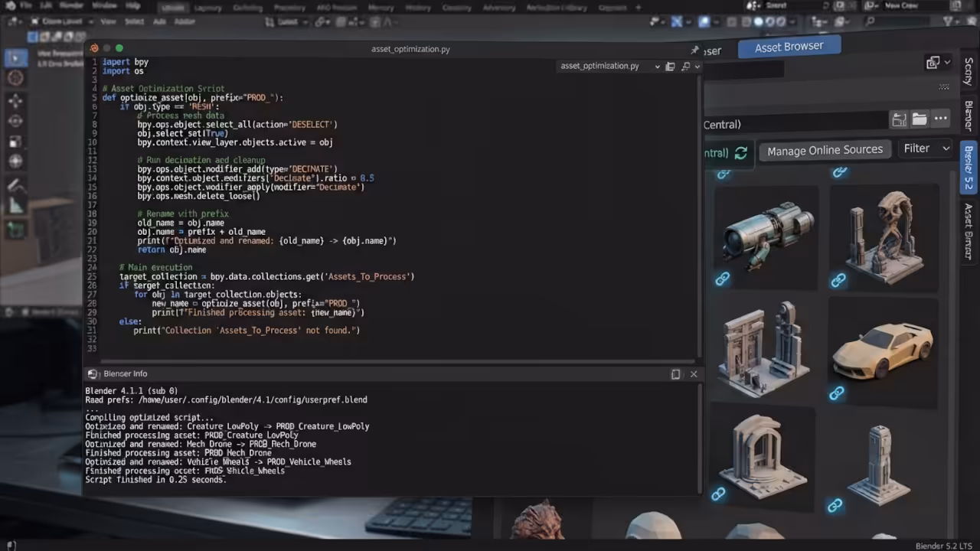Click the Central path field in Asset Browser
This screenshot has width=980, height=551.
pos(795,124)
